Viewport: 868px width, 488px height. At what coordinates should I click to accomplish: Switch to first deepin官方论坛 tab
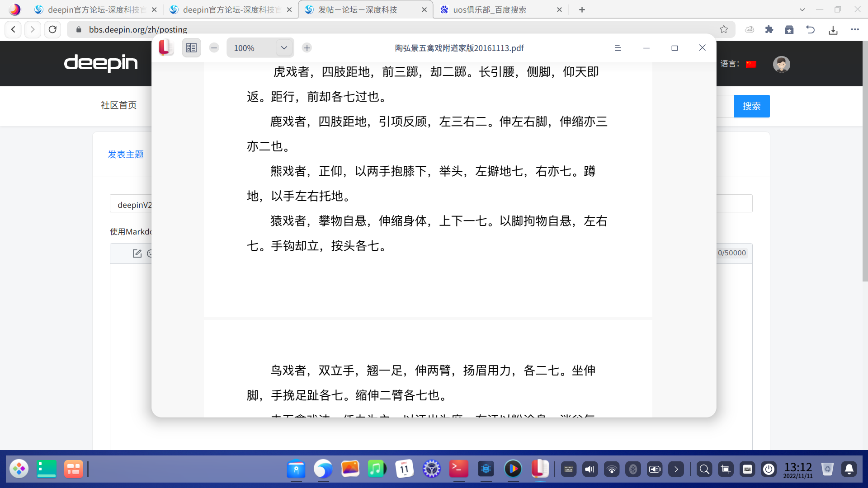[97, 9]
